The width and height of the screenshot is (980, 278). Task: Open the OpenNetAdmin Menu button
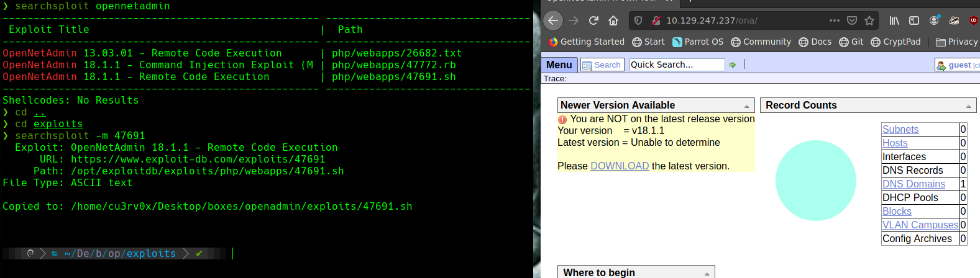pyautogui.click(x=559, y=65)
